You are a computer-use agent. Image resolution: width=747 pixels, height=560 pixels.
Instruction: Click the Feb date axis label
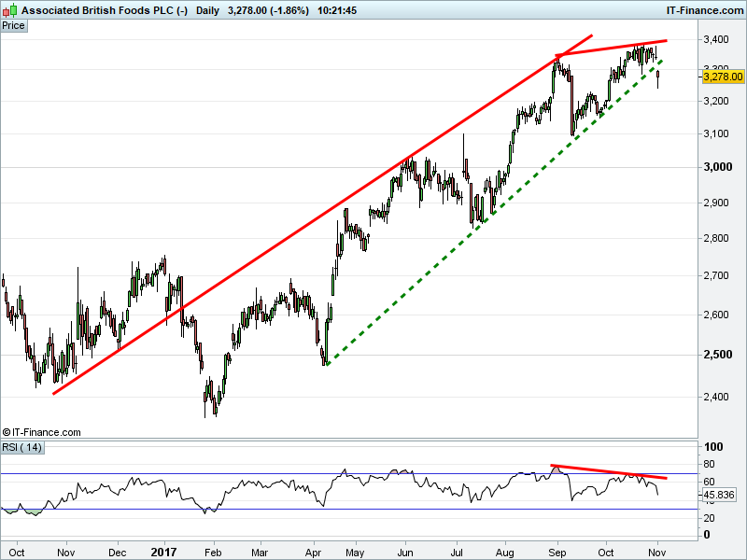click(213, 553)
